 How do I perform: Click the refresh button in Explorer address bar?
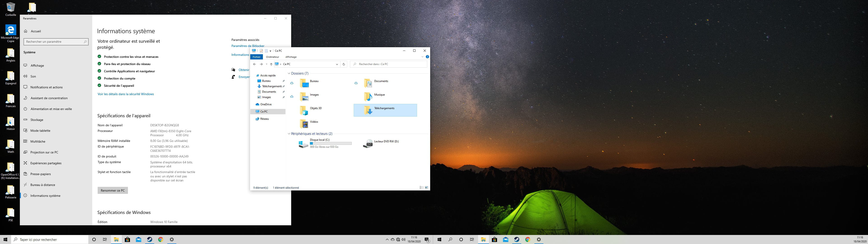344,64
